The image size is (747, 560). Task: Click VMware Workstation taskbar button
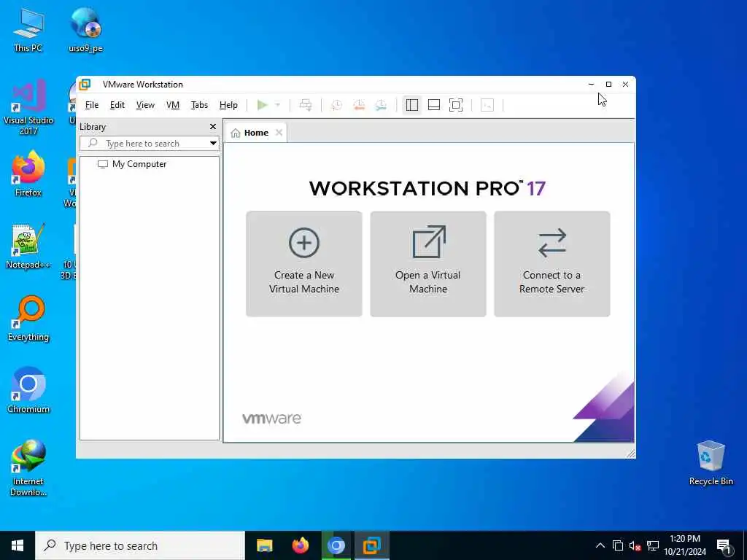tap(371, 545)
